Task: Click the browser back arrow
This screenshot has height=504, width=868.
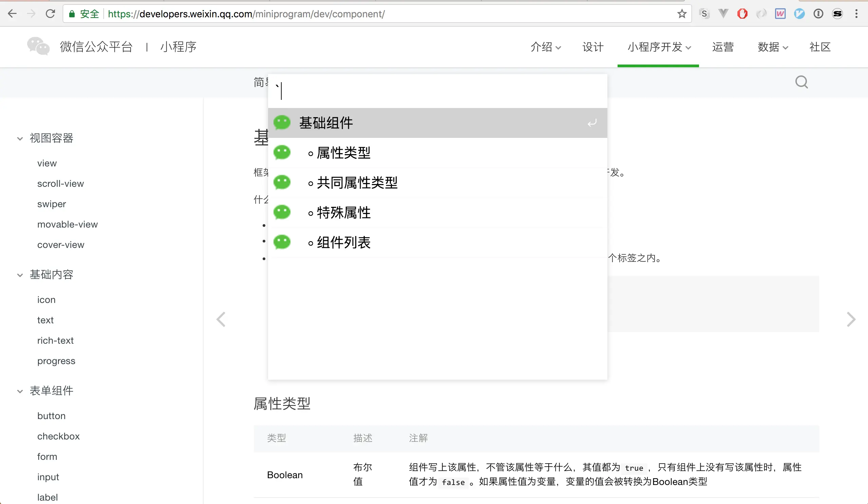Action: point(12,14)
